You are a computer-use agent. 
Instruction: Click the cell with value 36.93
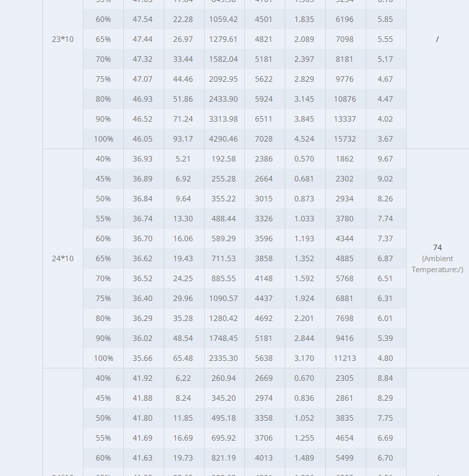(x=143, y=159)
